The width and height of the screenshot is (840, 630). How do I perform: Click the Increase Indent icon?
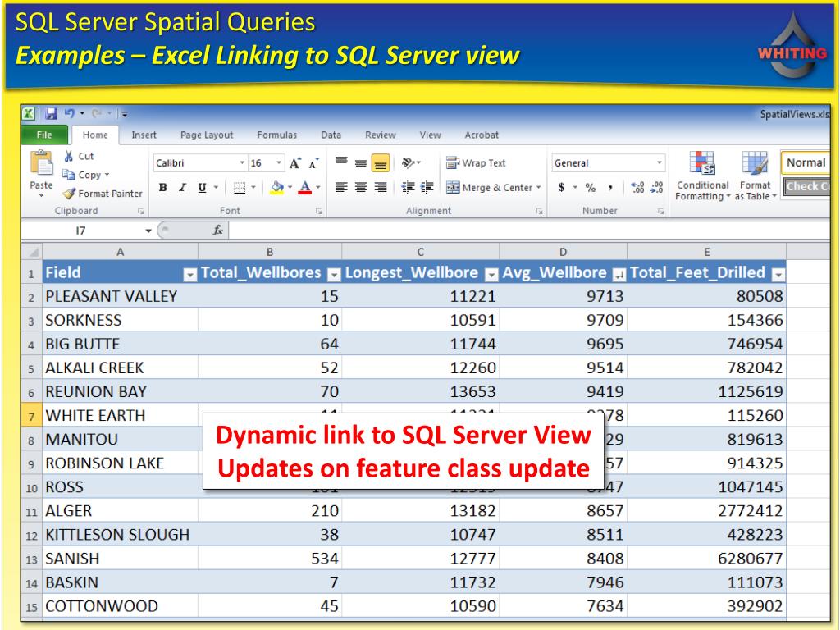click(x=427, y=188)
